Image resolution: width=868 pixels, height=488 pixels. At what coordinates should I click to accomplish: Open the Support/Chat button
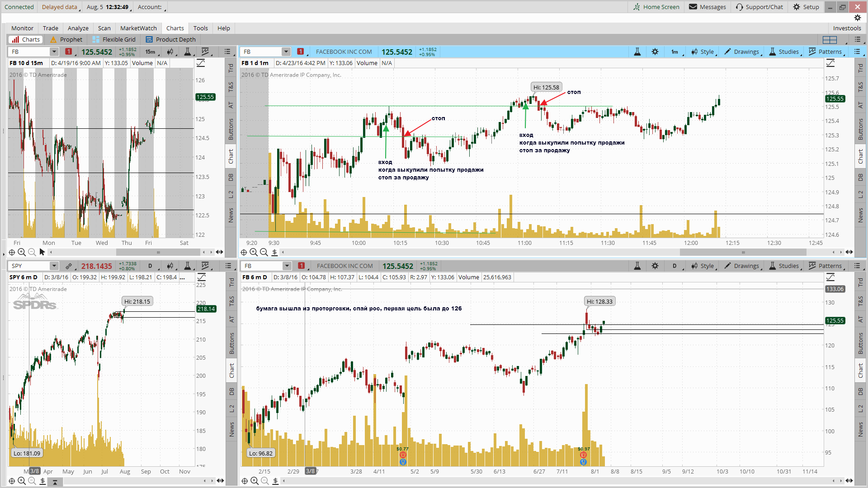[x=759, y=7]
